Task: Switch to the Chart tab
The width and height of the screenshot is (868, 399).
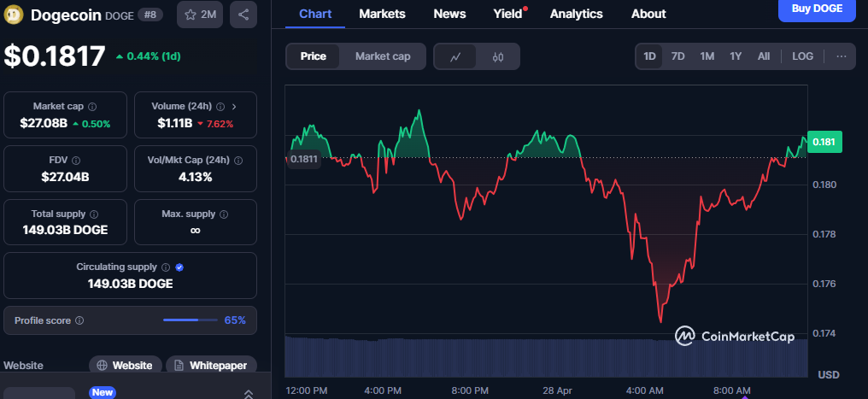Action: coord(315,14)
